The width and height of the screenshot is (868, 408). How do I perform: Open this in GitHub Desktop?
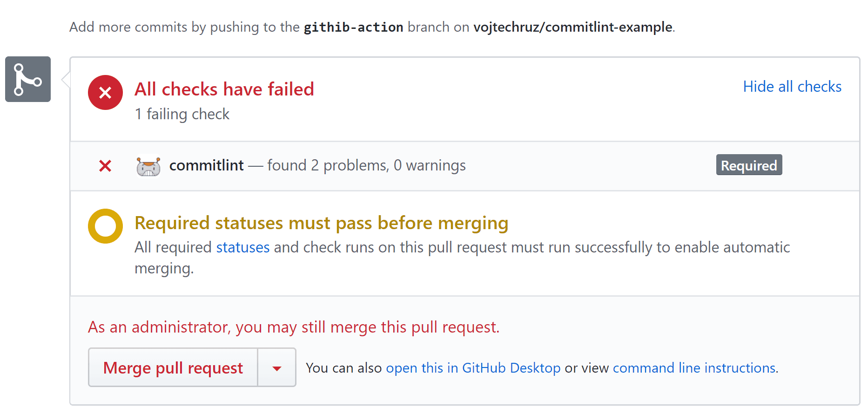coord(473,368)
